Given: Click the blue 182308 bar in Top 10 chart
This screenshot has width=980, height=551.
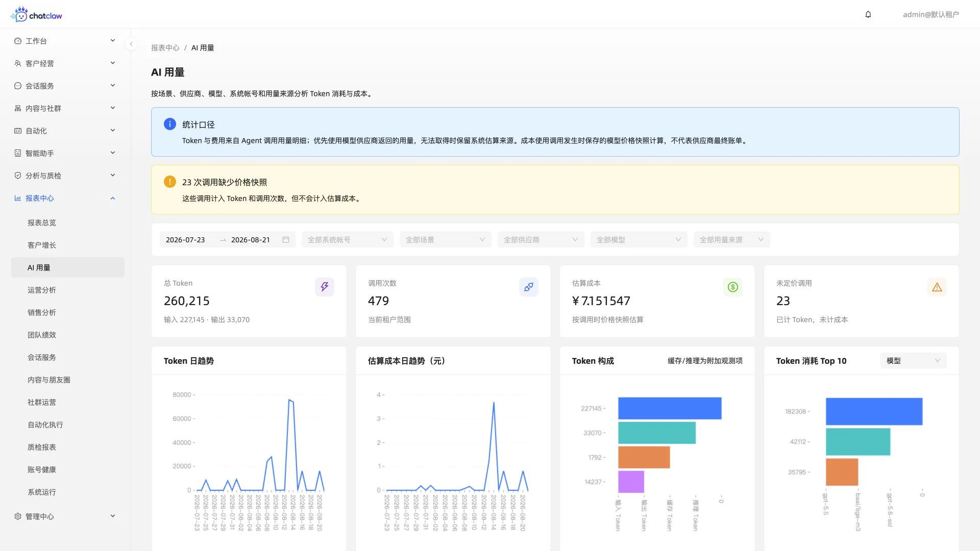Looking at the screenshot, I should point(874,411).
